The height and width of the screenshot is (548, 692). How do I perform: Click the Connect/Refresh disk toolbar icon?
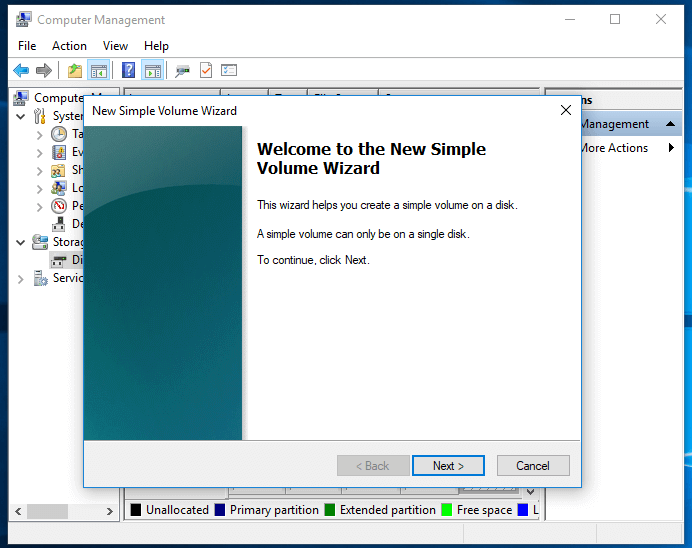coord(182,70)
